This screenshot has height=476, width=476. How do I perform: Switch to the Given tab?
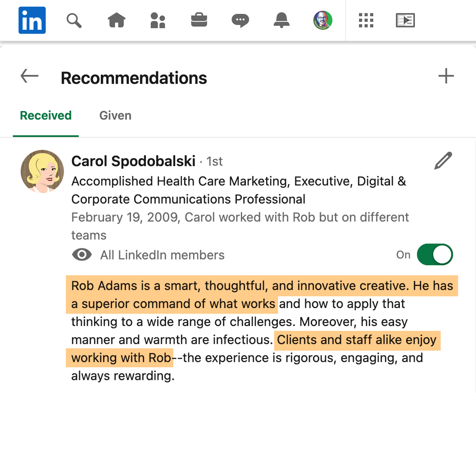click(115, 115)
